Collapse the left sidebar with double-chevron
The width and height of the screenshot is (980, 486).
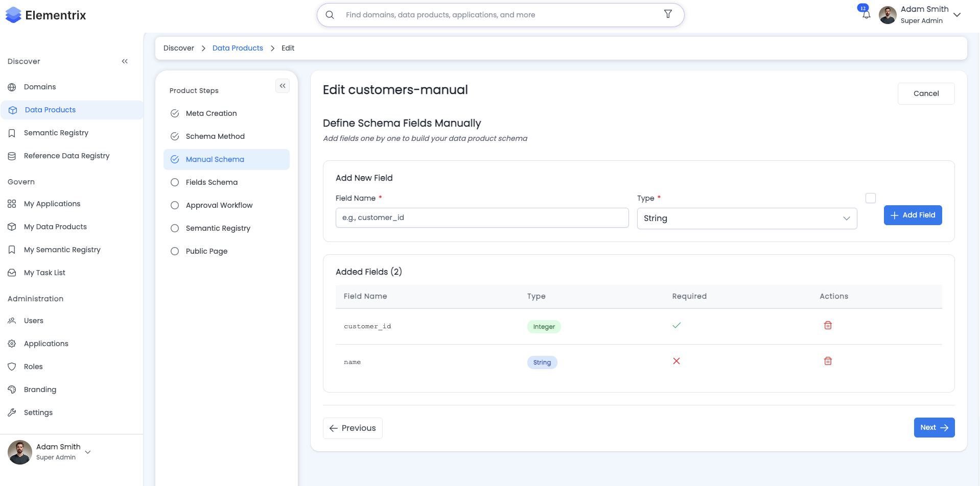click(x=125, y=61)
